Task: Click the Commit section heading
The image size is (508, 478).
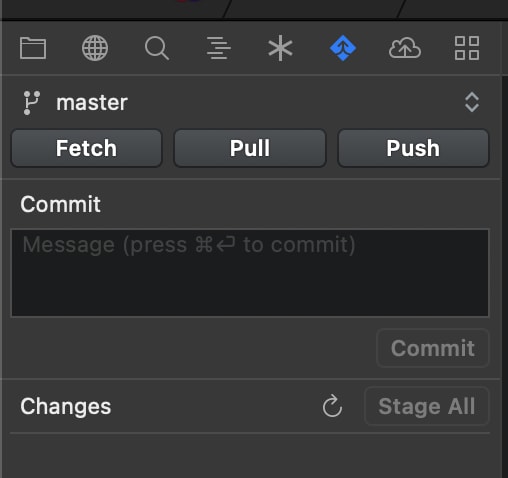Action: (60, 204)
